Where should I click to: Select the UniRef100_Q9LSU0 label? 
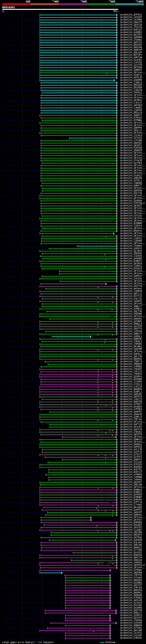(131, 52)
